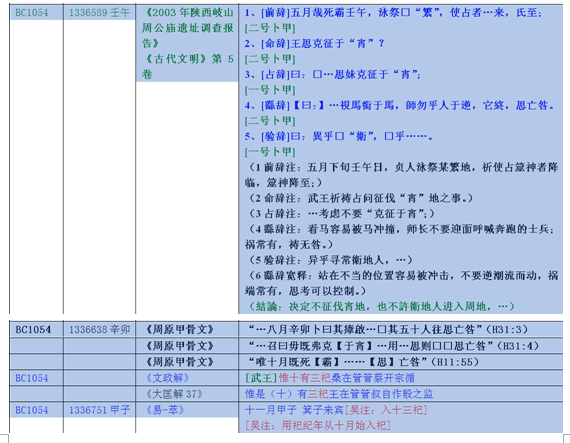Click the text 《古代文明》第5卷

(188, 67)
